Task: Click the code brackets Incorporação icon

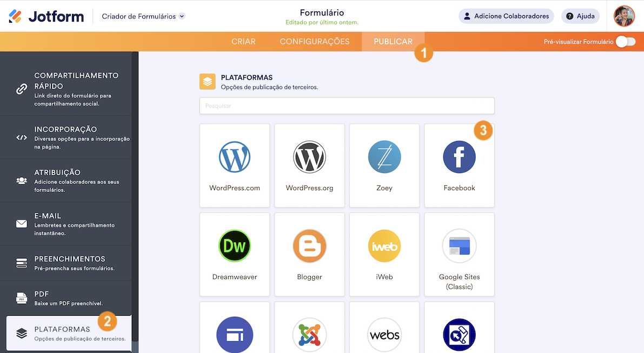Action: coord(21,137)
